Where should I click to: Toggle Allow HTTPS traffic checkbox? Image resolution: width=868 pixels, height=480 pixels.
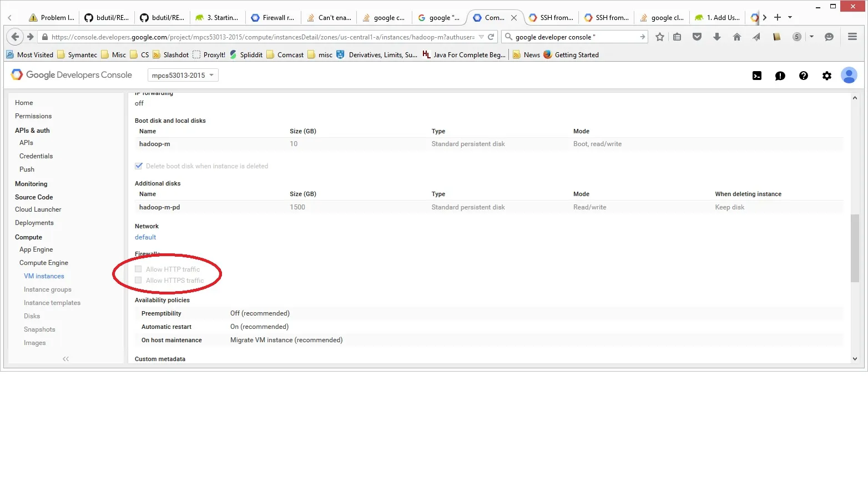point(138,280)
